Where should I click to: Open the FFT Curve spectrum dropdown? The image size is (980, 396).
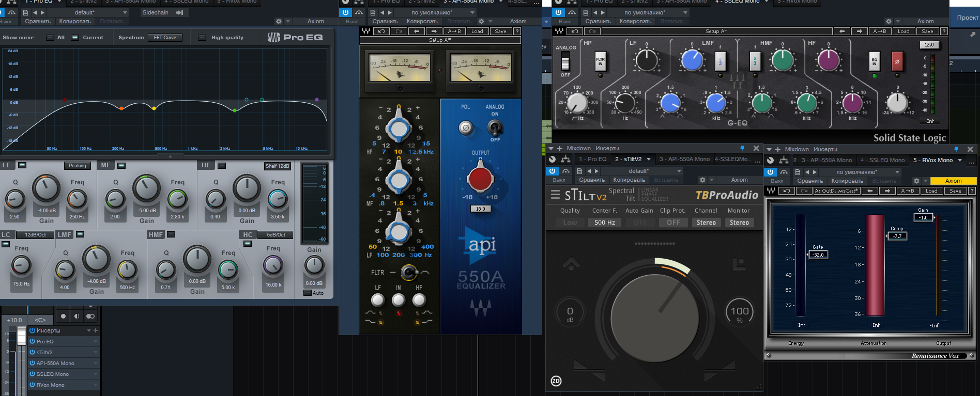tap(165, 37)
